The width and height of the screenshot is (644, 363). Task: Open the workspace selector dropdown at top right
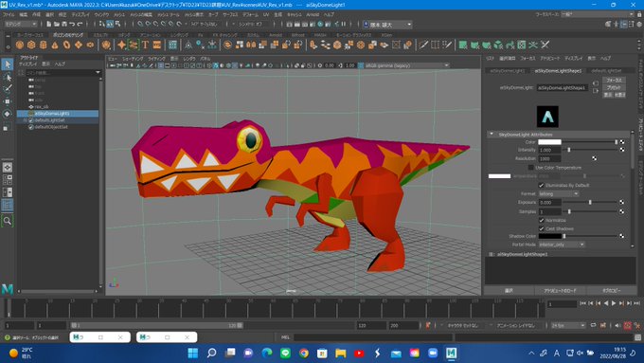click(598, 14)
